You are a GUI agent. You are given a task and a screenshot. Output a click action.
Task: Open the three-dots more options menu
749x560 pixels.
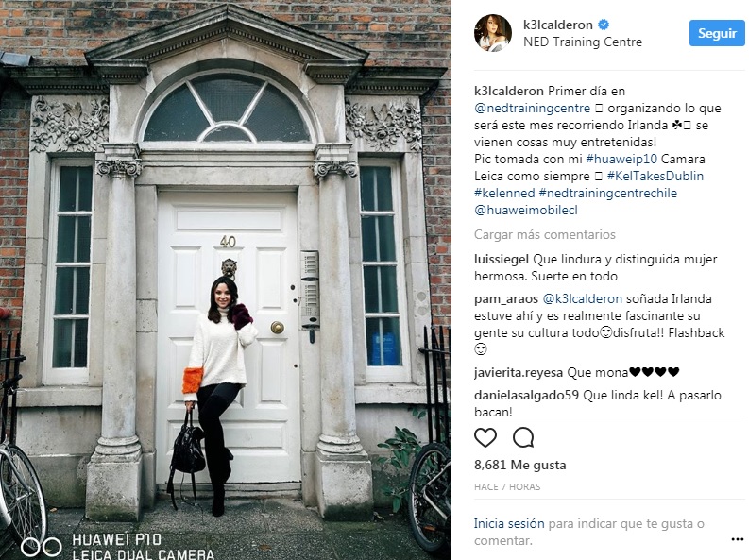click(737, 539)
